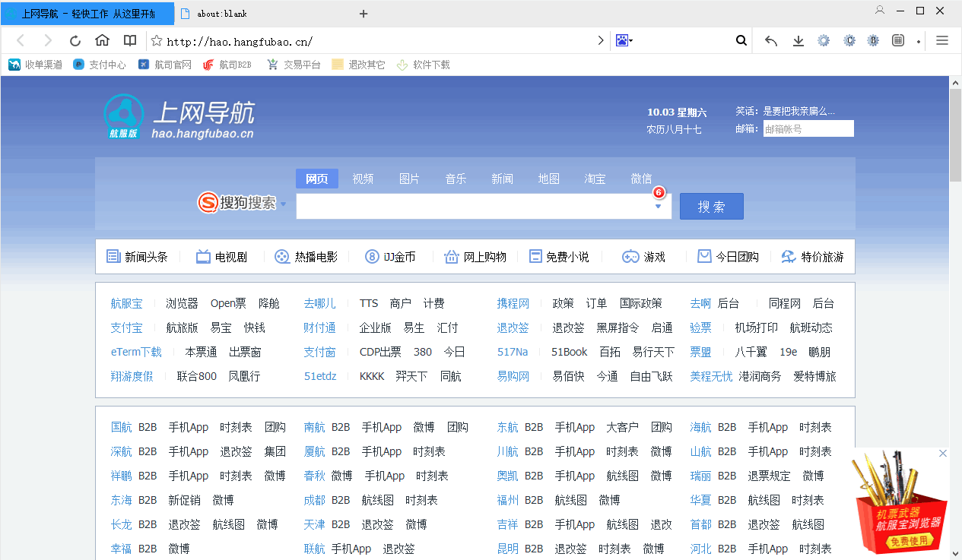Open the 软件下载 bookmark
962x560 pixels.
coord(424,65)
